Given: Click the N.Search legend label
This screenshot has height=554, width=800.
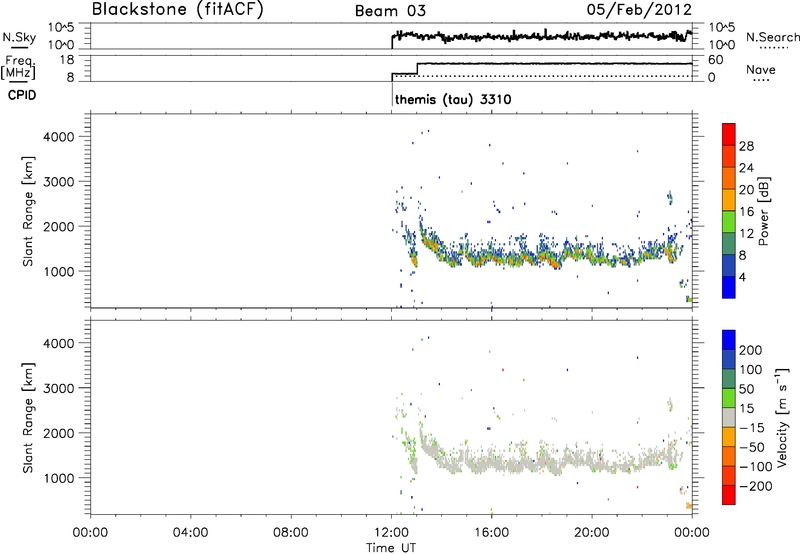Looking at the screenshot, I should click(772, 37).
